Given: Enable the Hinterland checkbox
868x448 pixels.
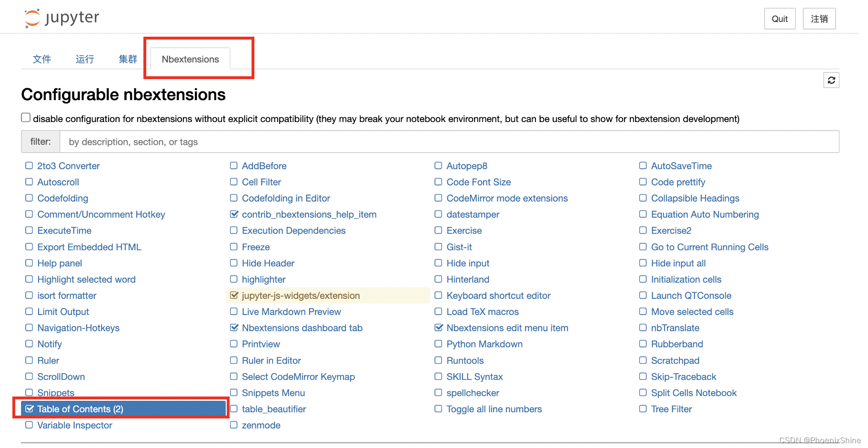Looking at the screenshot, I should pos(438,279).
